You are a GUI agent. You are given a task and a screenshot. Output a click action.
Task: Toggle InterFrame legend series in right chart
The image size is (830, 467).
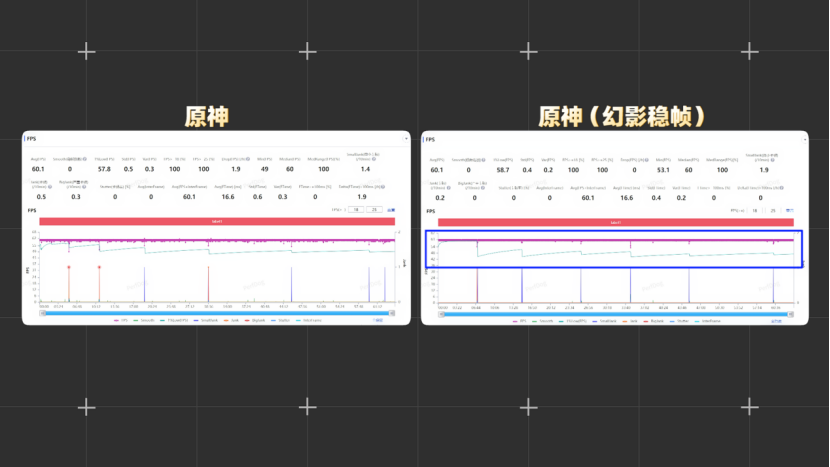[707, 321]
